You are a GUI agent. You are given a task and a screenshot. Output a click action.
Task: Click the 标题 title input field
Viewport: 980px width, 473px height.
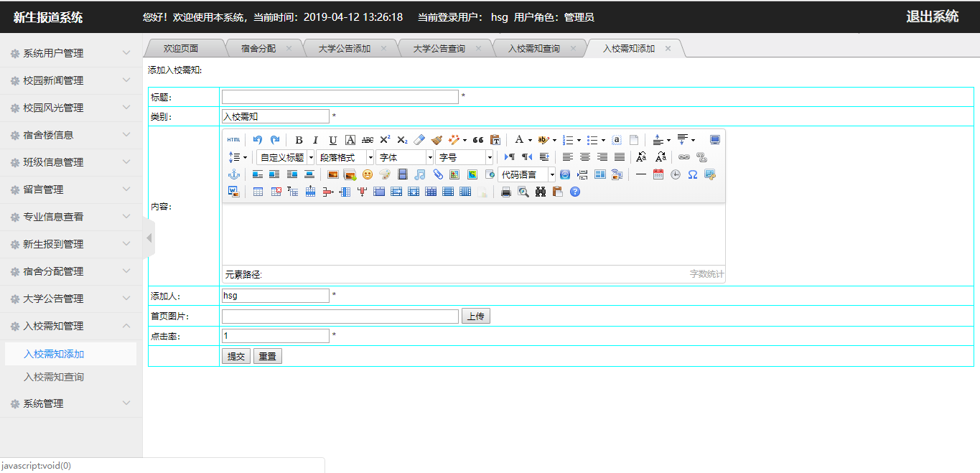[340, 97]
